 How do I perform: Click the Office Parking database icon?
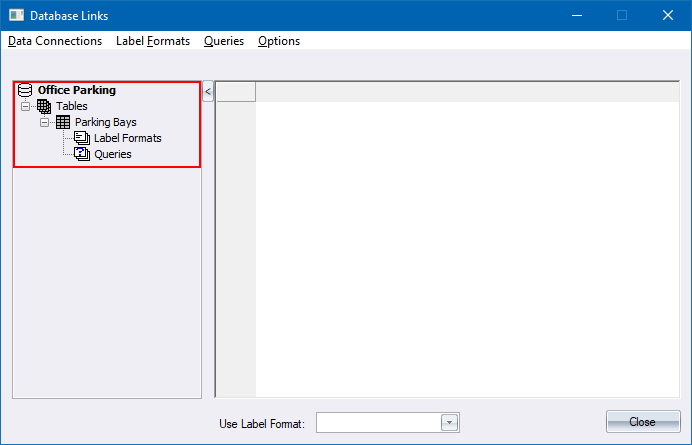25,90
